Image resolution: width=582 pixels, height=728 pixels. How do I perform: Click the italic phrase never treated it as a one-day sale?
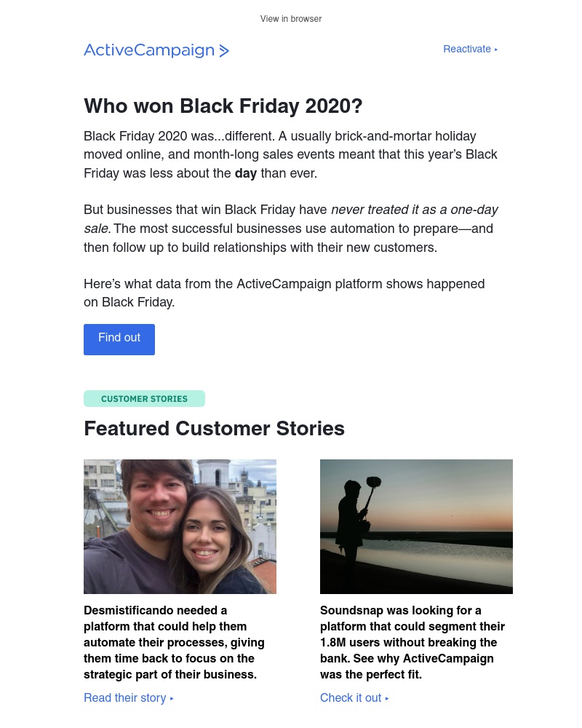(414, 210)
